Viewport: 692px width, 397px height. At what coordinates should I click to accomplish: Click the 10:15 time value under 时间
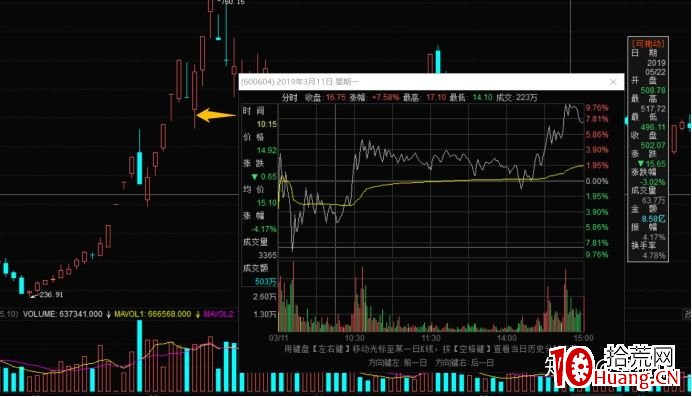pos(267,124)
